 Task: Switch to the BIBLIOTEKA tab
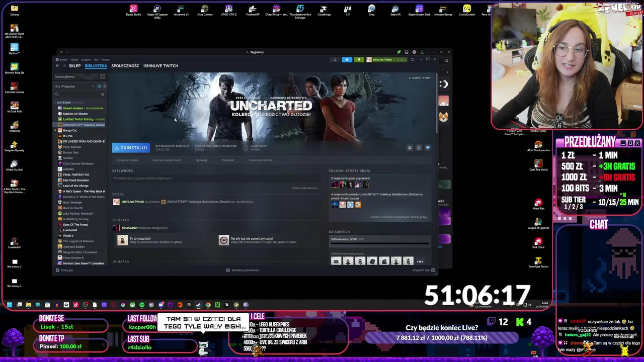point(96,66)
